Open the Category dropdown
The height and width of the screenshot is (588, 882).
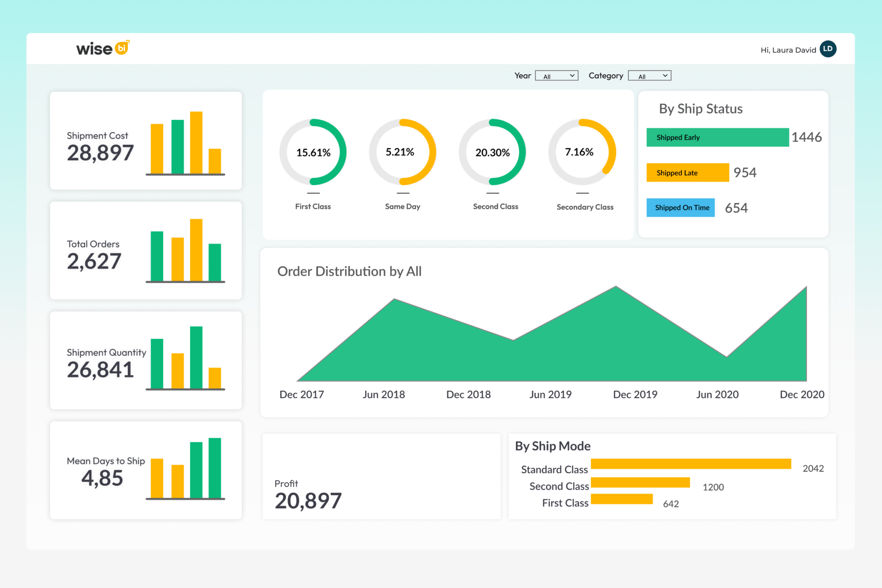pyautogui.click(x=649, y=75)
